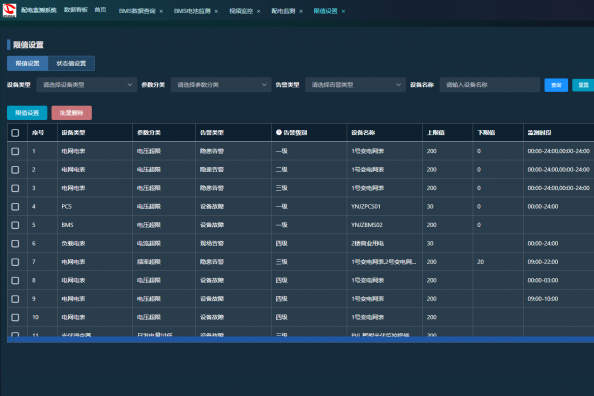This screenshot has height=396, width=594.
Task: Switch to the 状态值设置 sub-tab
Action: point(71,63)
